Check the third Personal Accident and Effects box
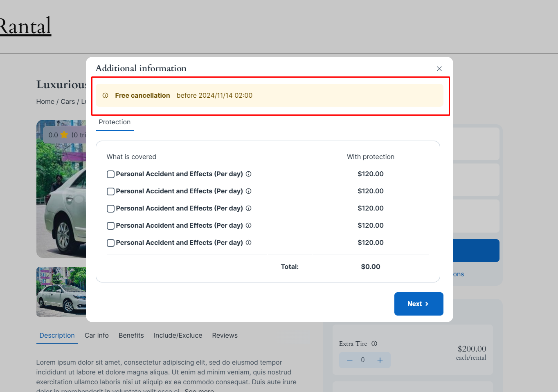 coord(110,208)
